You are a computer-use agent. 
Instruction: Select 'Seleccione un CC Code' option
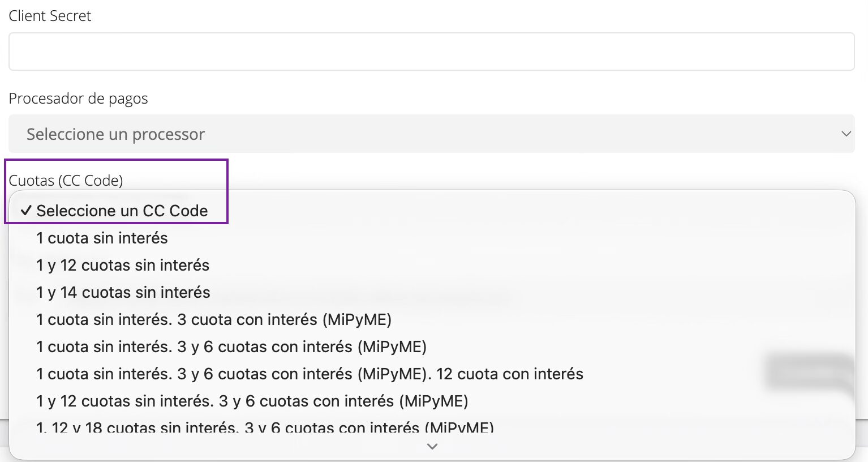pyautogui.click(x=432, y=211)
